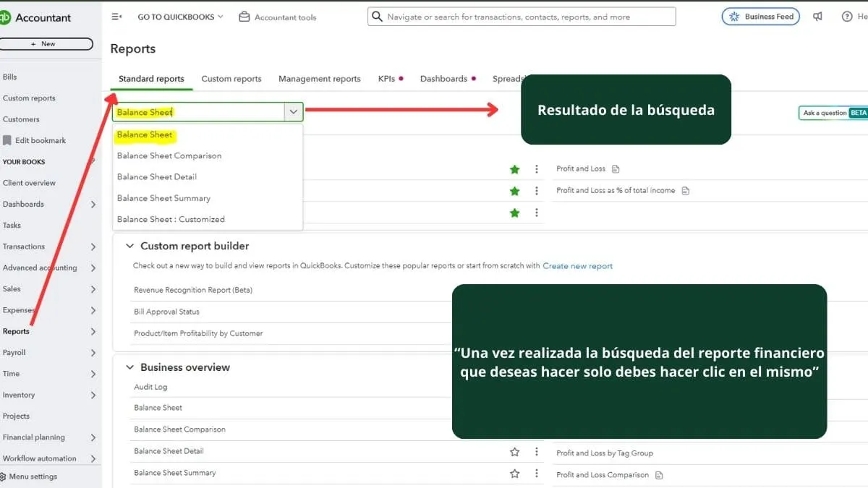Open Profit and Loss as % of total income report

[616, 191]
